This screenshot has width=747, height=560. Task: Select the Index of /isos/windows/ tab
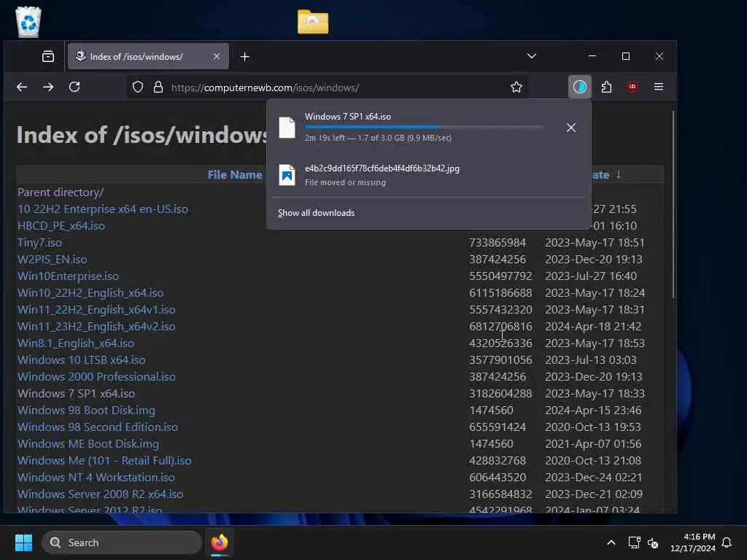148,56
